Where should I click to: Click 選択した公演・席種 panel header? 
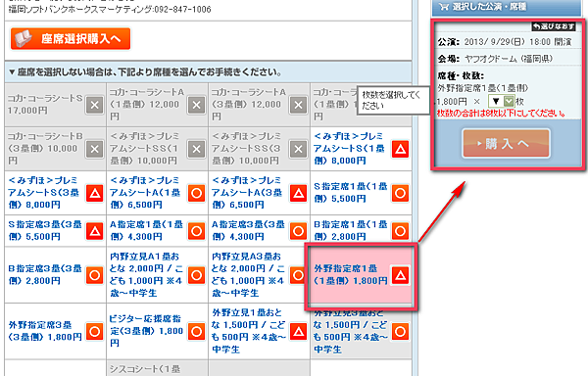[507, 7]
